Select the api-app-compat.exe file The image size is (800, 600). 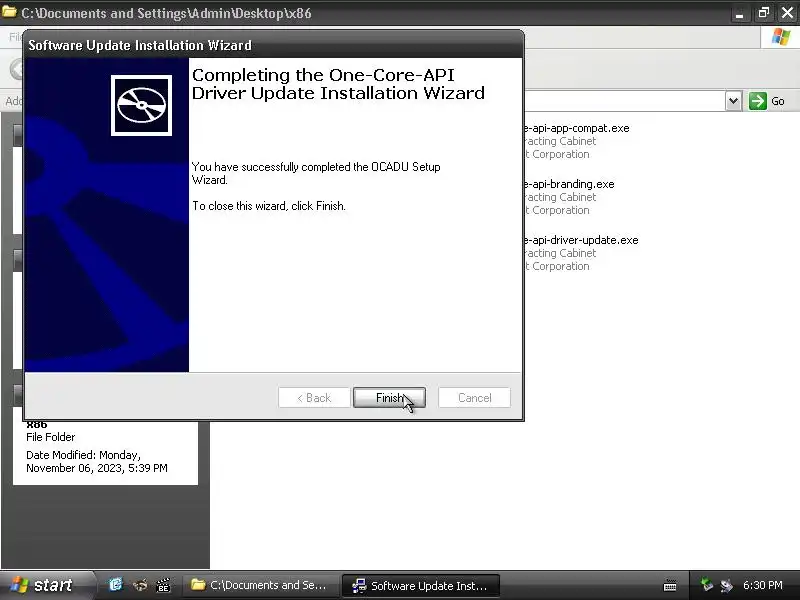[x=577, y=128]
